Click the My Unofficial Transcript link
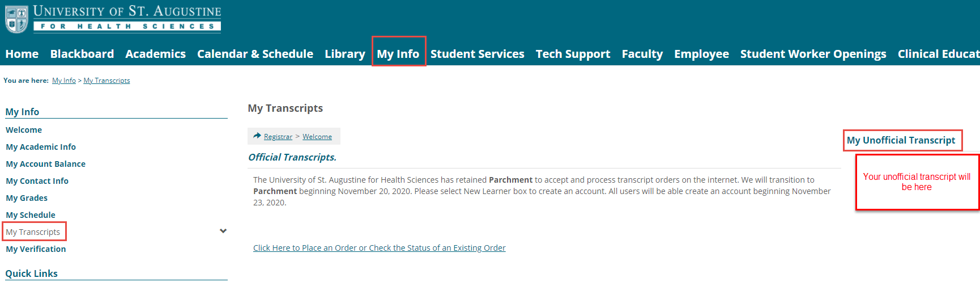Image resolution: width=980 pixels, height=282 pixels. coord(901,140)
